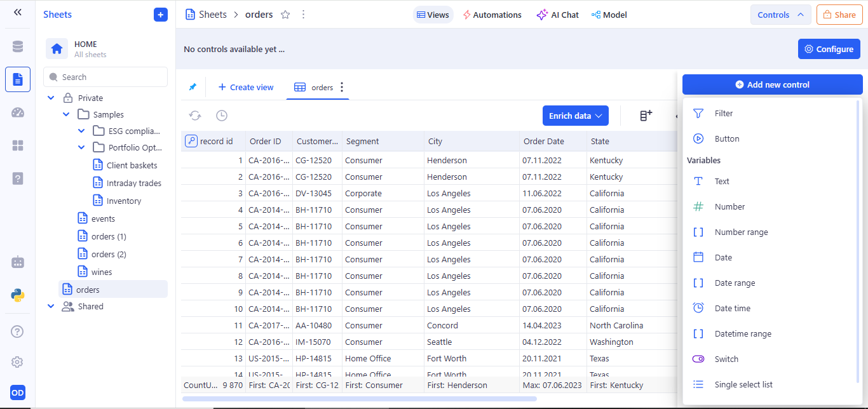868x409 pixels.
Task: Open the orders (1) sheet
Action: pyautogui.click(x=102, y=236)
